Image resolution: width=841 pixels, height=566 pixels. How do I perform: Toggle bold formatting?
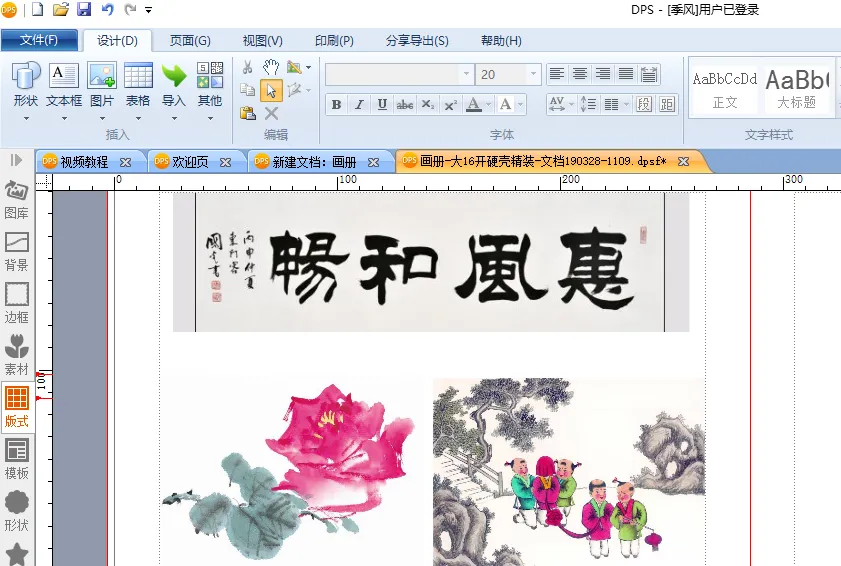pyautogui.click(x=336, y=105)
